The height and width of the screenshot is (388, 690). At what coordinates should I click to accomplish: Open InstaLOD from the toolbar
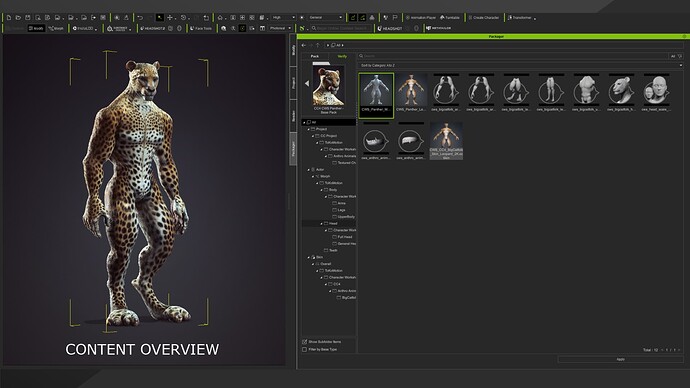coord(83,28)
